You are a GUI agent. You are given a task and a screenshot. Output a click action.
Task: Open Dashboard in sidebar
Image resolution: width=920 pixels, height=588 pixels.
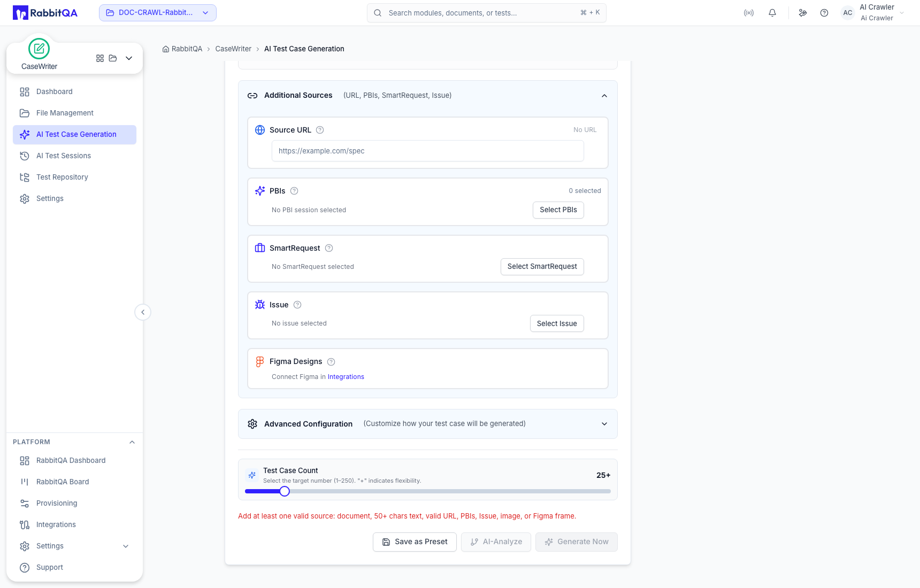tap(74, 91)
